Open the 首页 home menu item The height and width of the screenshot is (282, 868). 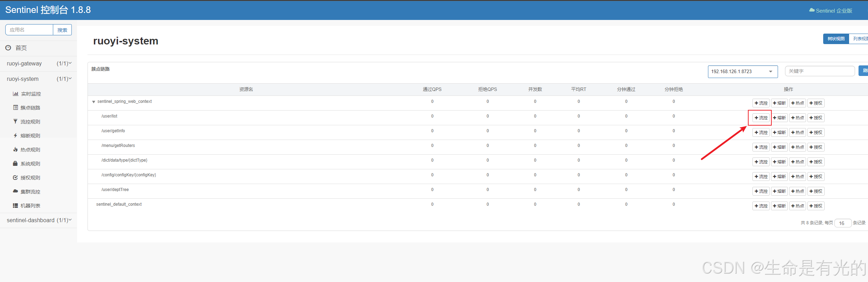click(x=21, y=48)
